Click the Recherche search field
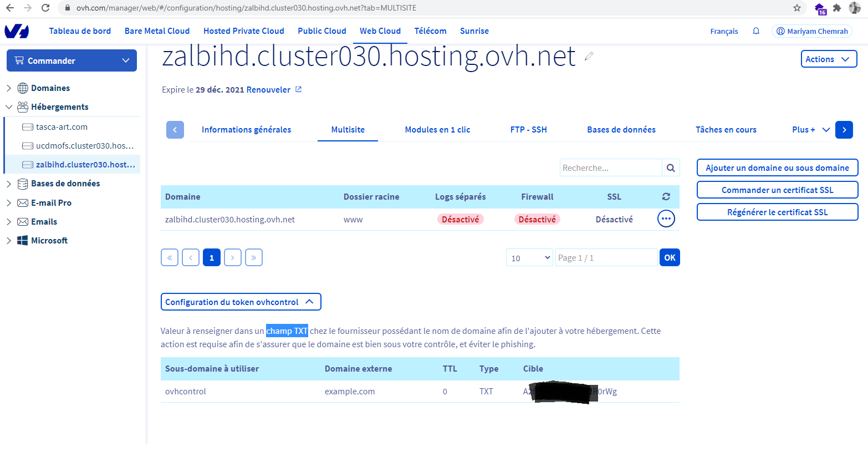 [x=610, y=168]
